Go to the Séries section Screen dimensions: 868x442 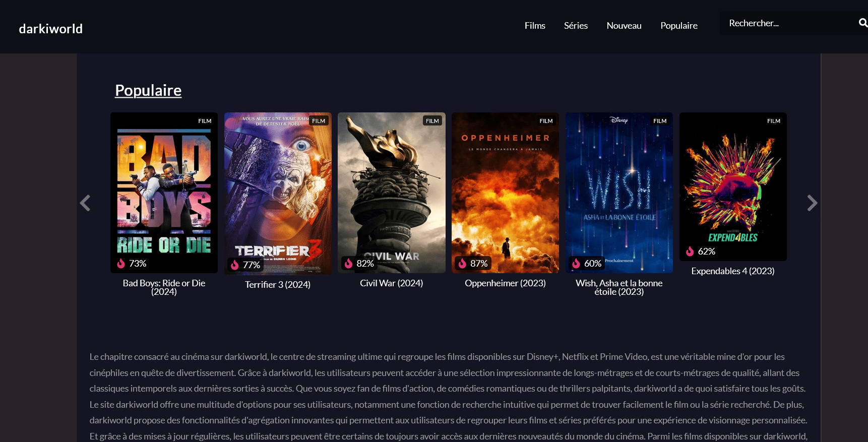(576, 26)
